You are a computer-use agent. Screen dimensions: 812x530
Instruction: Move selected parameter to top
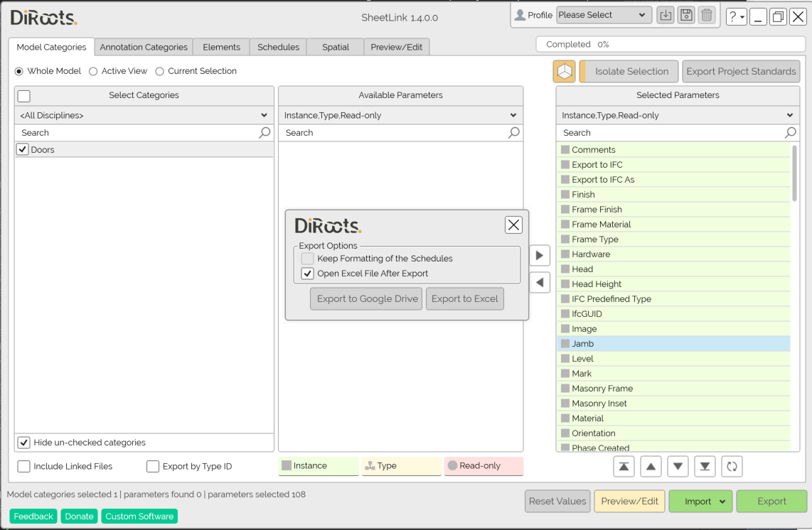pos(624,466)
